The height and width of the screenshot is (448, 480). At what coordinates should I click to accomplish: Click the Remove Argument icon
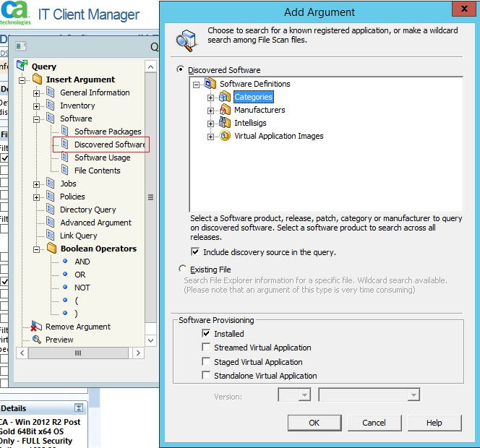pos(36,326)
